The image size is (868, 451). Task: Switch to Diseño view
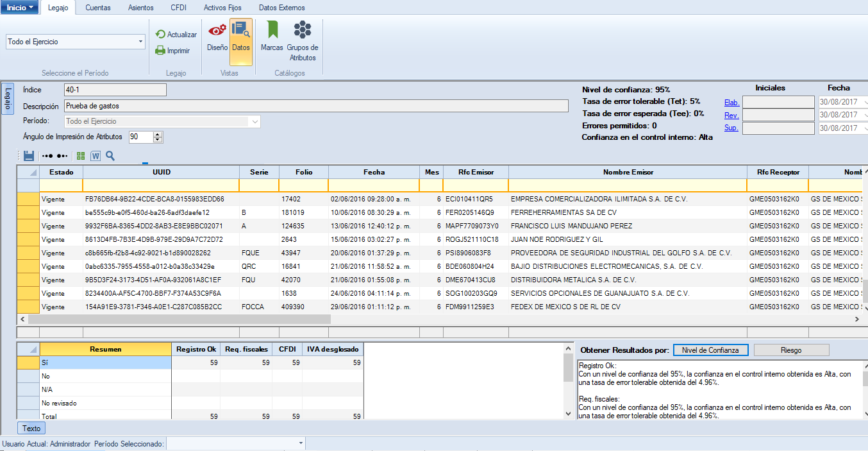point(217,36)
